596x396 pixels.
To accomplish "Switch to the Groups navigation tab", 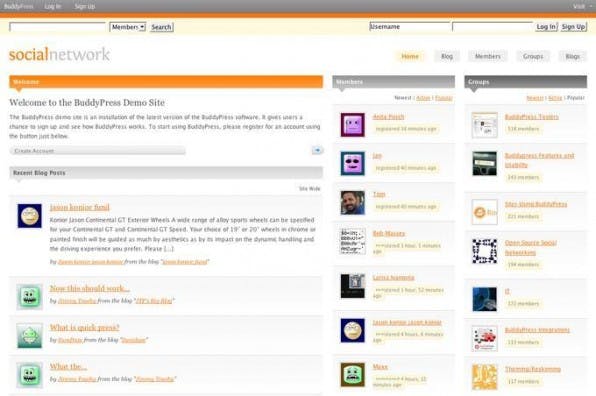I will point(533,56).
